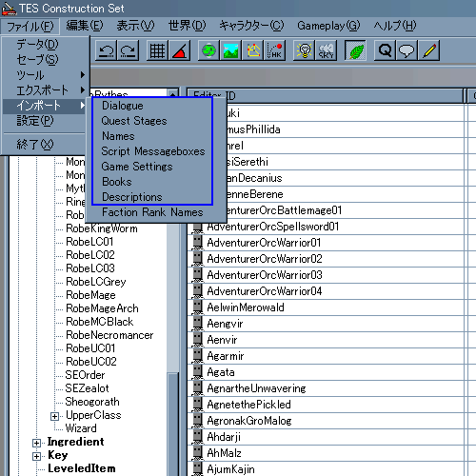Image resolution: width=476 pixels, height=476 pixels.
Task: Expand the インポート submenu entry
Action: (45, 106)
